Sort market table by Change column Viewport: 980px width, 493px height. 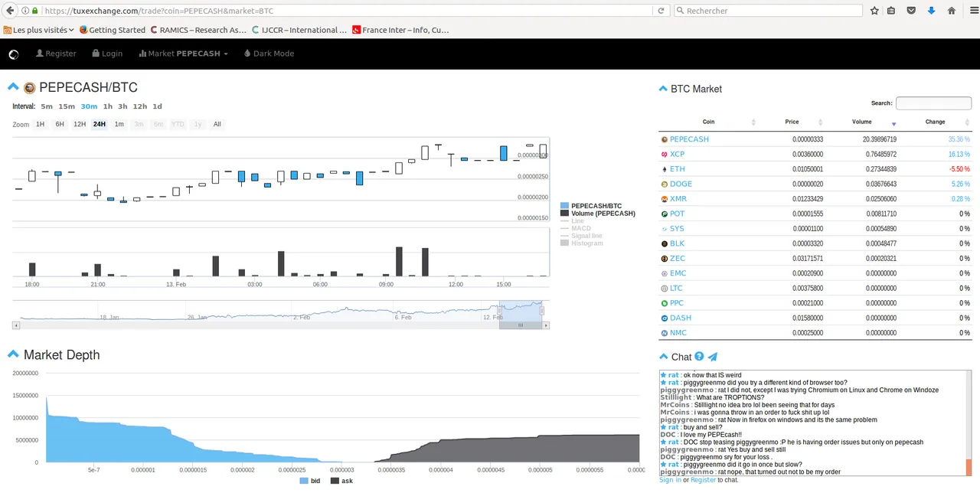coord(935,122)
